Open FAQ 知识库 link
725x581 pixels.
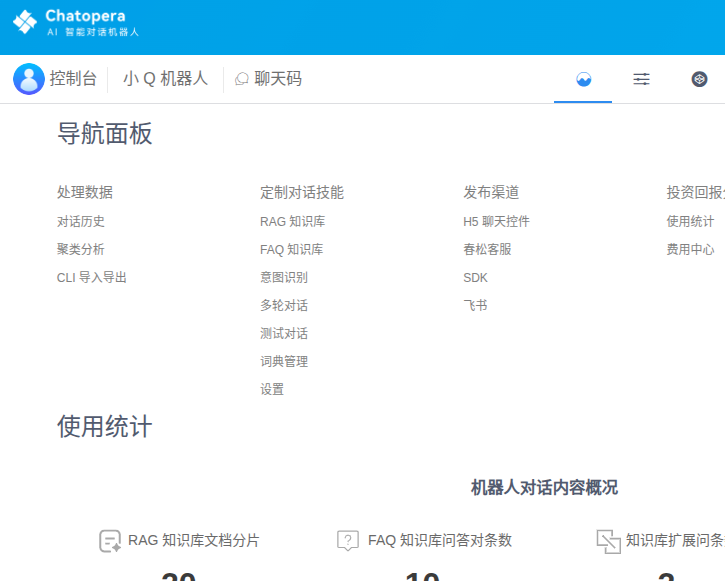[292, 250]
